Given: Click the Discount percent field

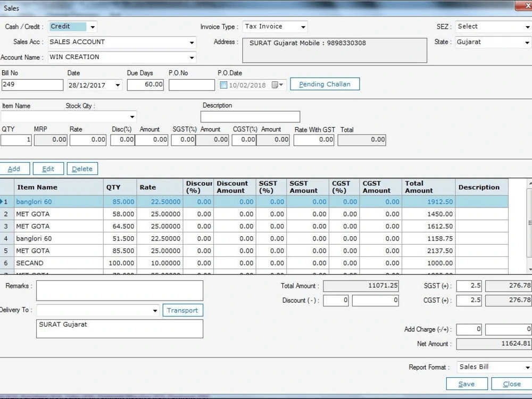Looking at the screenshot, I should pos(336,300).
